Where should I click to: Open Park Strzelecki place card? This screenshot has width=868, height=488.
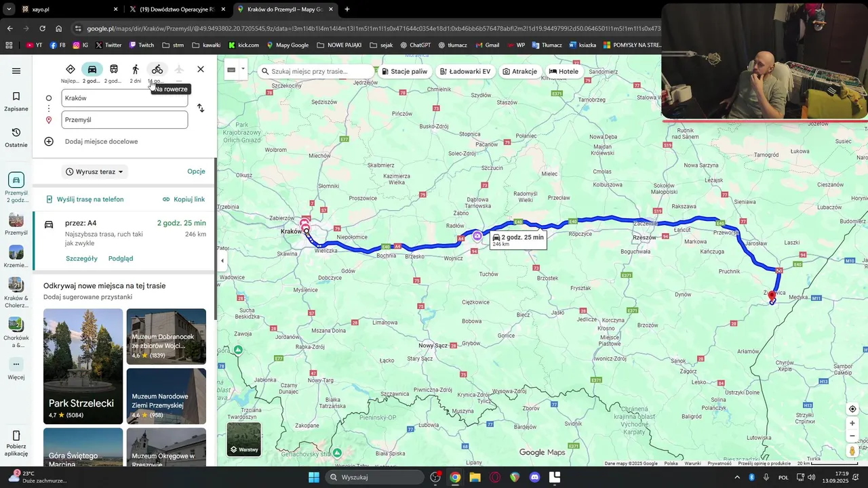83,367
